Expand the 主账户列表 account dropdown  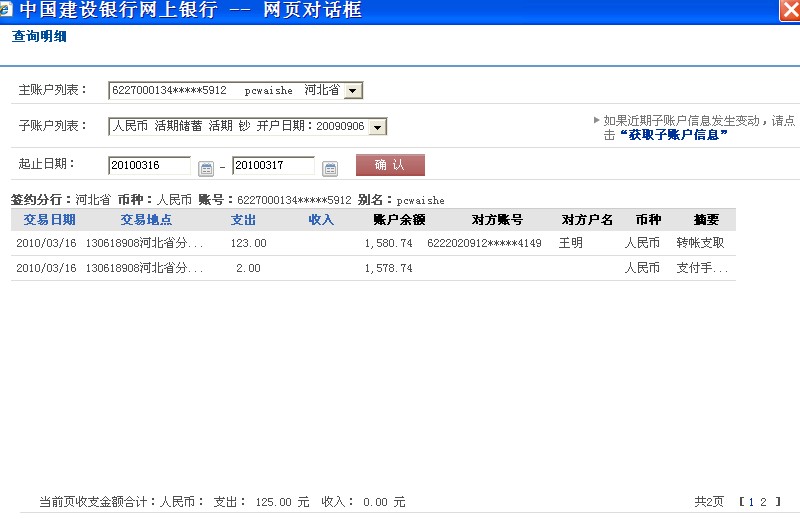coord(353,91)
